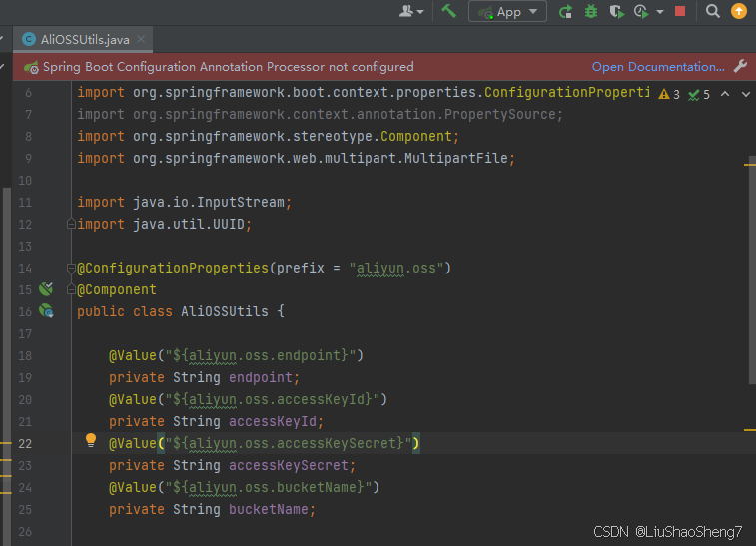Run App with coverage icon
756x546 pixels.
tap(616, 11)
